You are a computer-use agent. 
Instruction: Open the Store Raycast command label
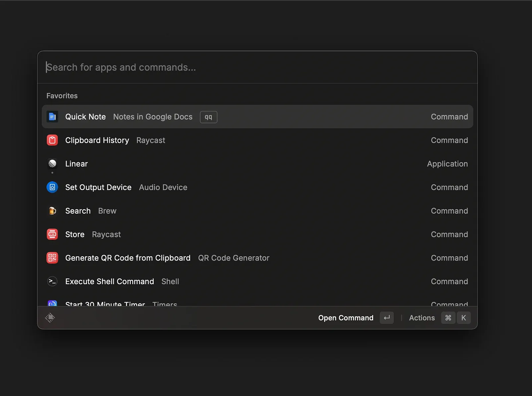click(x=75, y=234)
